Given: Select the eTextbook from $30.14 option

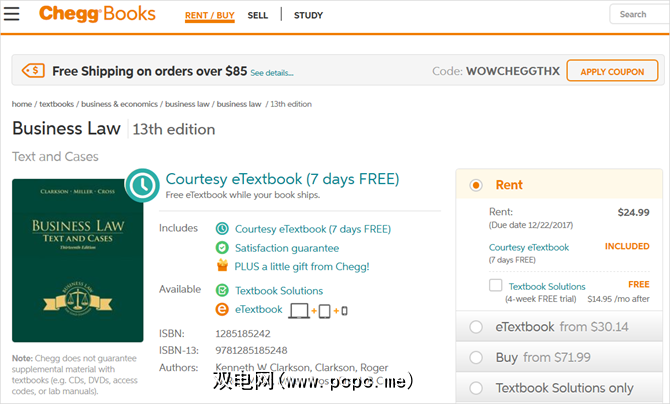Looking at the screenshot, I should [x=476, y=327].
